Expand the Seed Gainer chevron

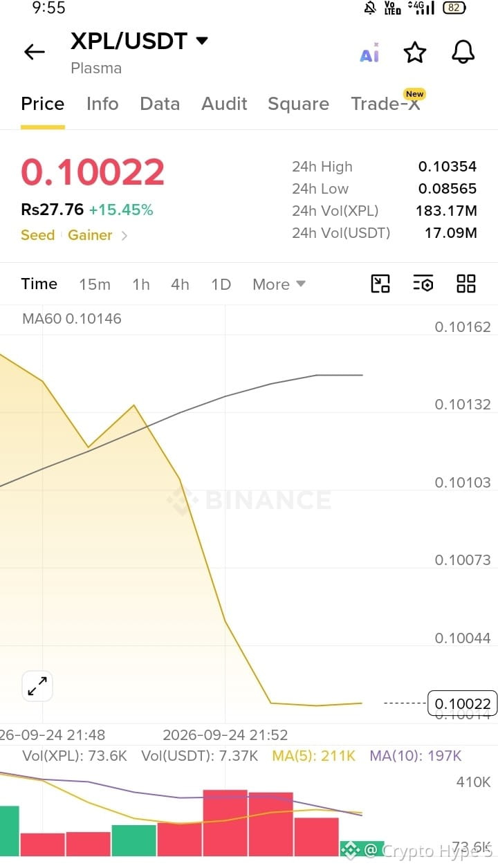click(x=124, y=235)
